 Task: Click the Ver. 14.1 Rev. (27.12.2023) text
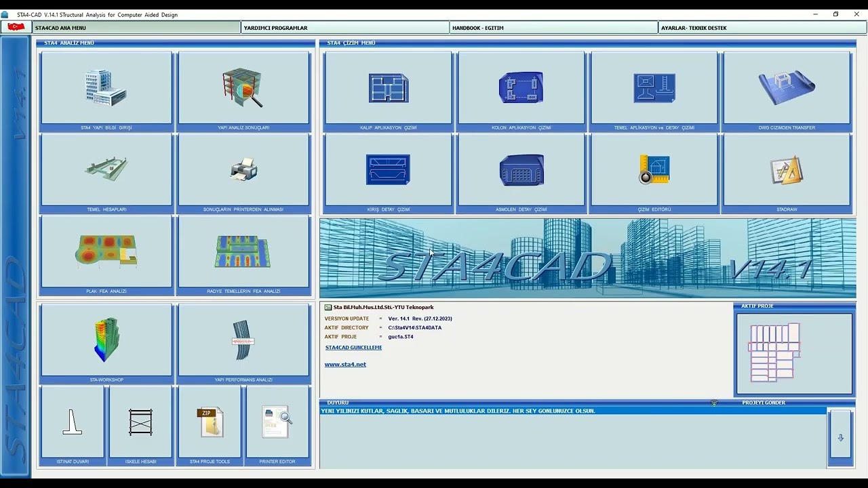(x=420, y=319)
